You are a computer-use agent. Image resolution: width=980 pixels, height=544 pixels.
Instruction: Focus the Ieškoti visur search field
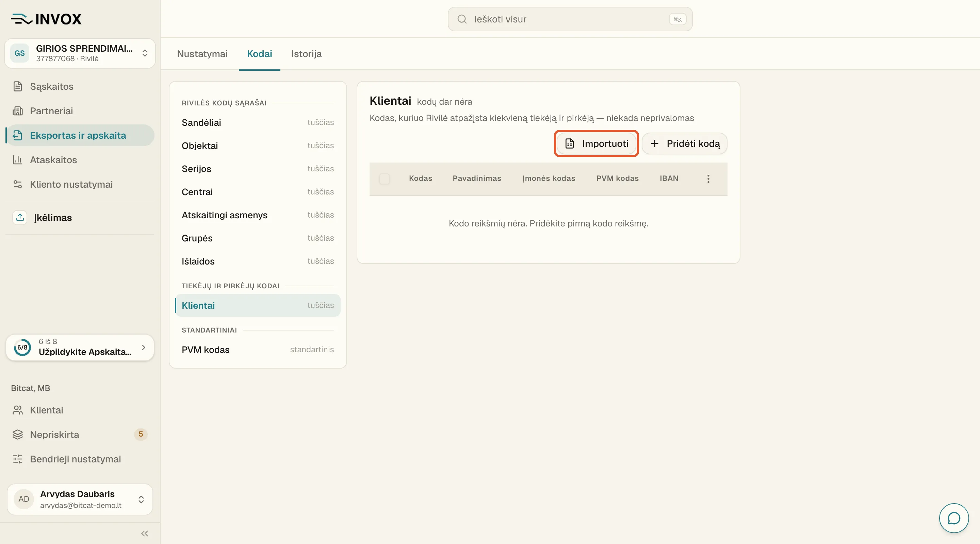[570, 19]
